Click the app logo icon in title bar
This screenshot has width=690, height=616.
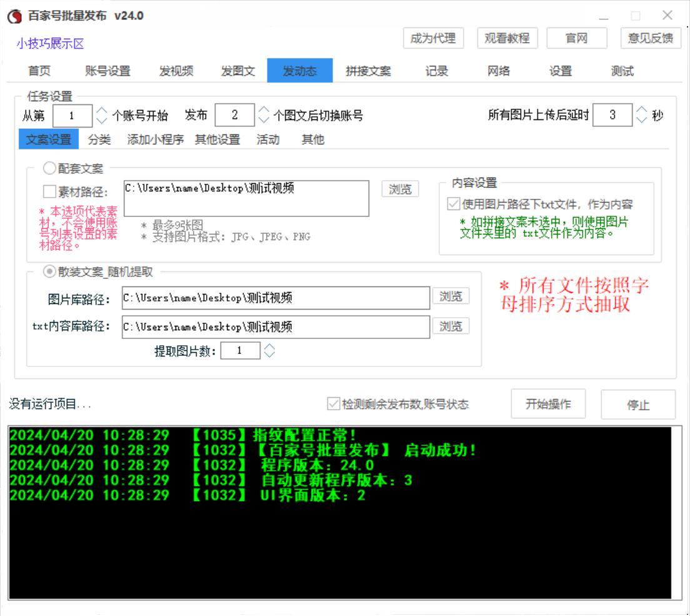(x=14, y=16)
